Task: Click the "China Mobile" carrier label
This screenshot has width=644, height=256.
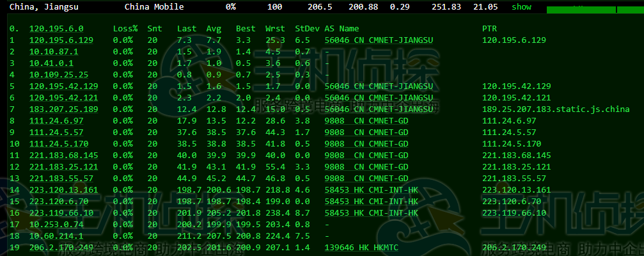Action: coord(153,7)
